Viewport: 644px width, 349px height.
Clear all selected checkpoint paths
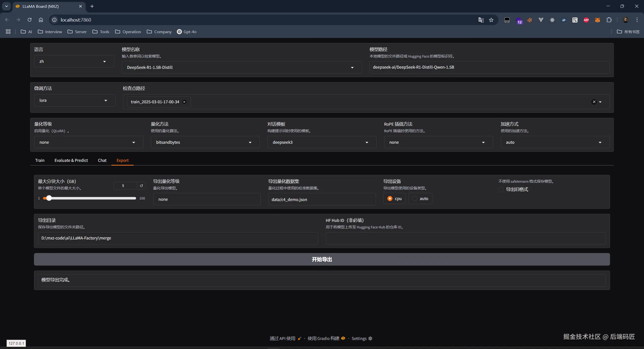pos(594,102)
